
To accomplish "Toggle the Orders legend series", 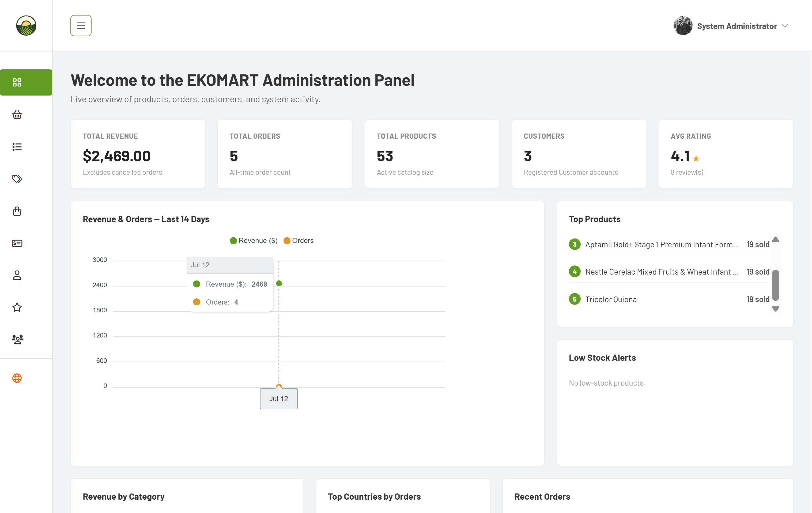I will click(x=299, y=240).
